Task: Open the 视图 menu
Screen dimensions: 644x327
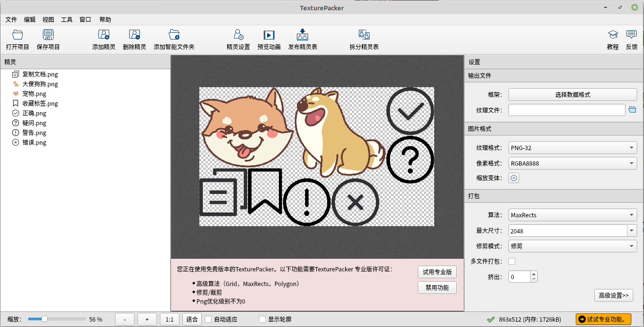Action: (x=48, y=19)
